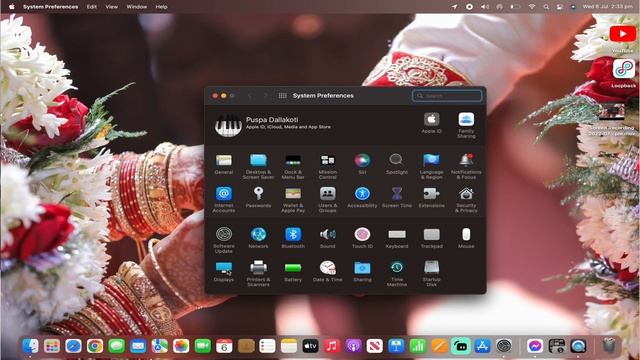Image resolution: width=640 pixels, height=360 pixels.
Task: Open Family Sharing settings
Action: coord(466,125)
